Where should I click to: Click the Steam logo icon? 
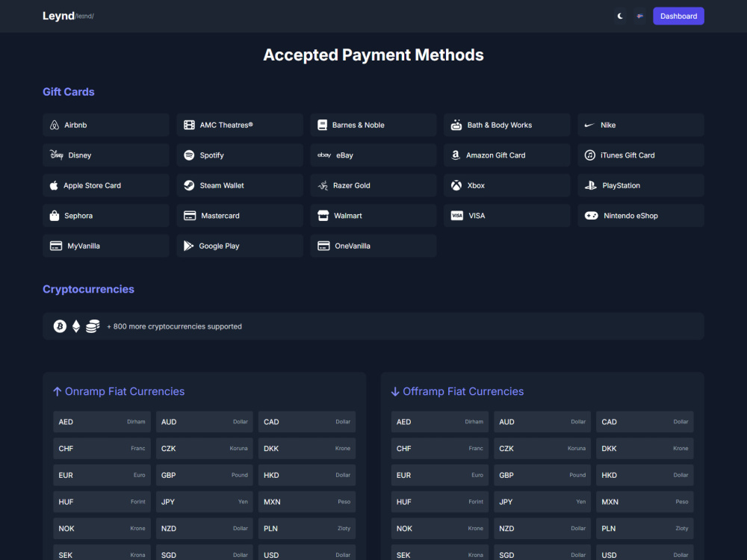(x=189, y=185)
